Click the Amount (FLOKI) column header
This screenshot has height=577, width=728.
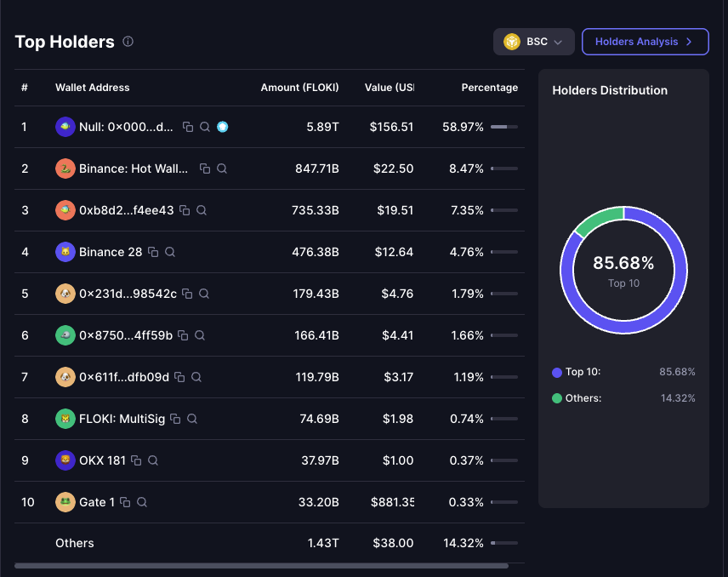pyautogui.click(x=299, y=88)
